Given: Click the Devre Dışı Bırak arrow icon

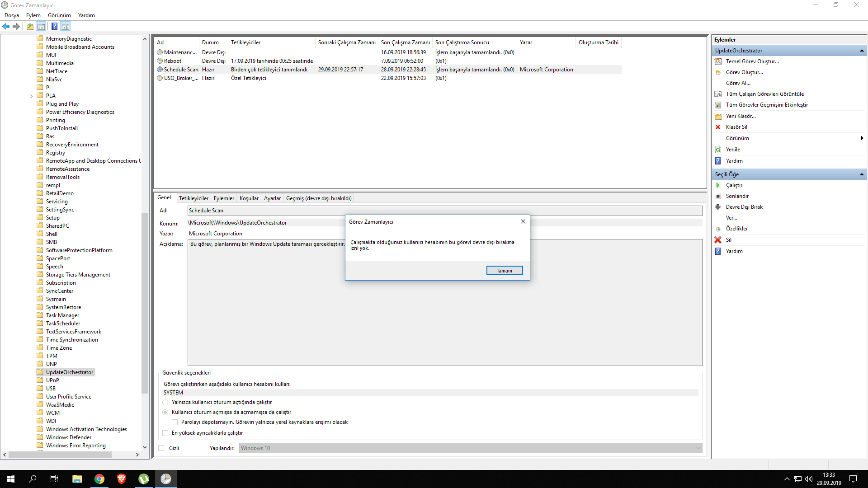Looking at the screenshot, I should click(x=718, y=207).
